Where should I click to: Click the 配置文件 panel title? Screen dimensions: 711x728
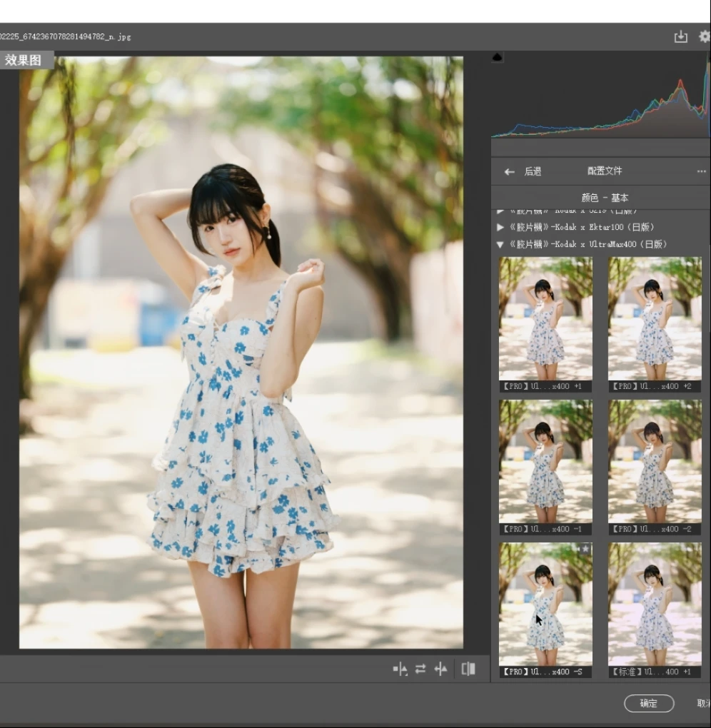click(x=605, y=171)
